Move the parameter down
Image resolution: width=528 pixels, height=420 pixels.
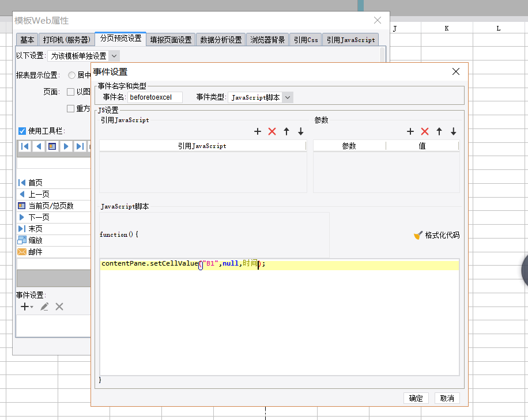[x=454, y=131]
